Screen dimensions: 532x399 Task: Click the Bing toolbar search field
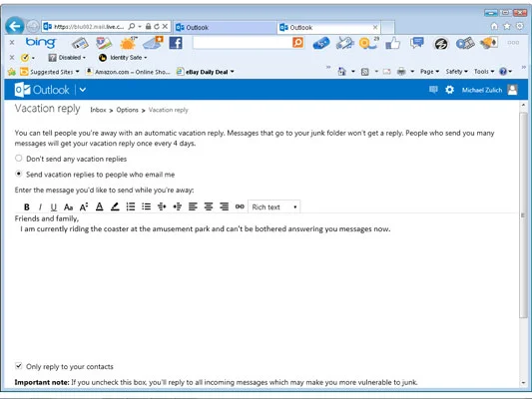coord(242,43)
